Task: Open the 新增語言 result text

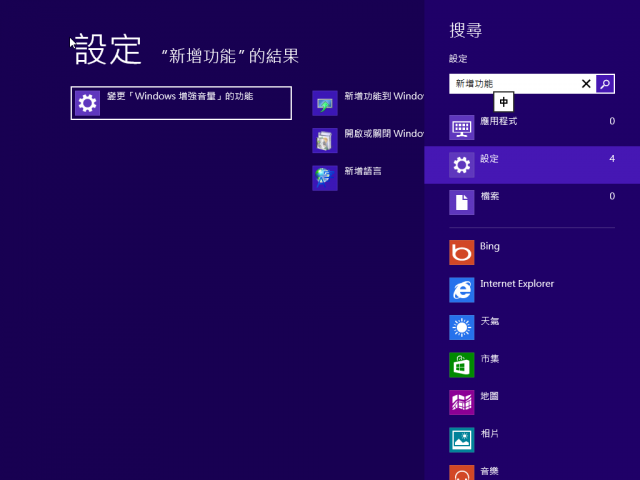Action: tap(363, 171)
